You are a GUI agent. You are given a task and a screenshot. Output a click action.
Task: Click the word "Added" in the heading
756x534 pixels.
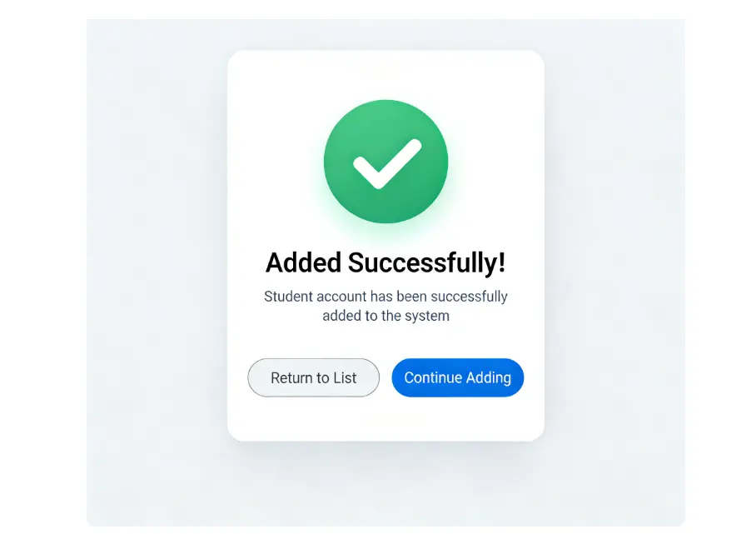tap(303, 262)
